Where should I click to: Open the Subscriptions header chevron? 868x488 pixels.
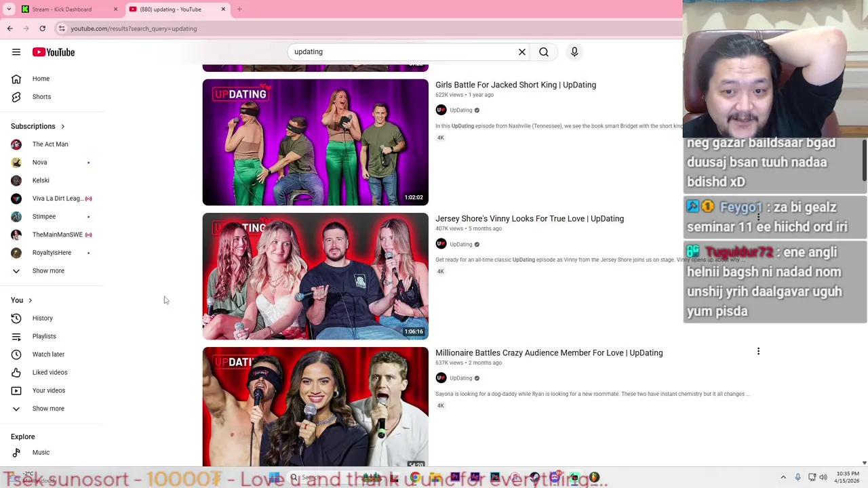(62, 126)
